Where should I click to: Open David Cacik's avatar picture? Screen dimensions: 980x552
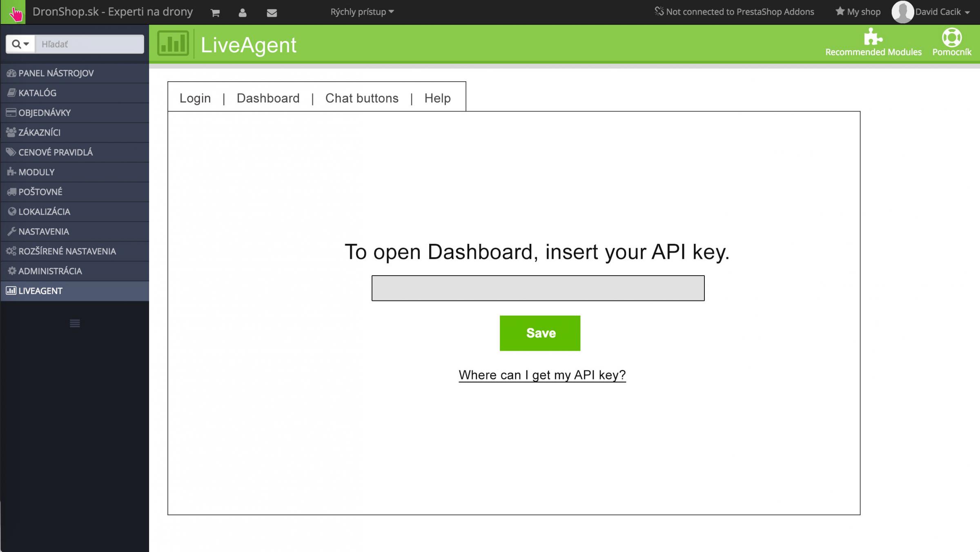point(902,12)
